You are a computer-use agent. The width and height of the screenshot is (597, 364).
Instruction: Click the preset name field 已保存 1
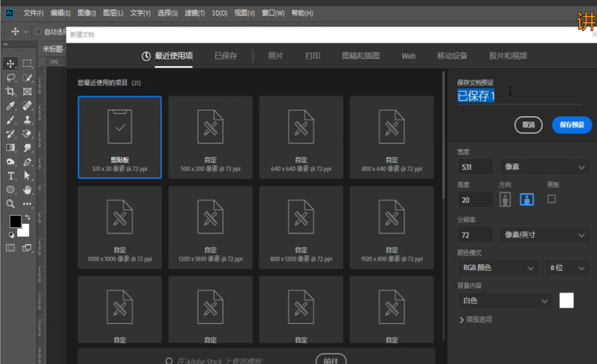pyautogui.click(x=519, y=96)
